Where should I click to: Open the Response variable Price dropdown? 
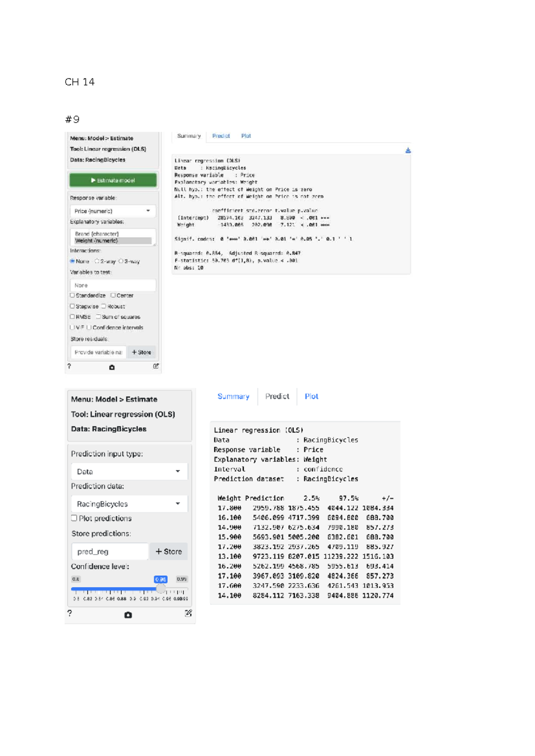point(113,211)
